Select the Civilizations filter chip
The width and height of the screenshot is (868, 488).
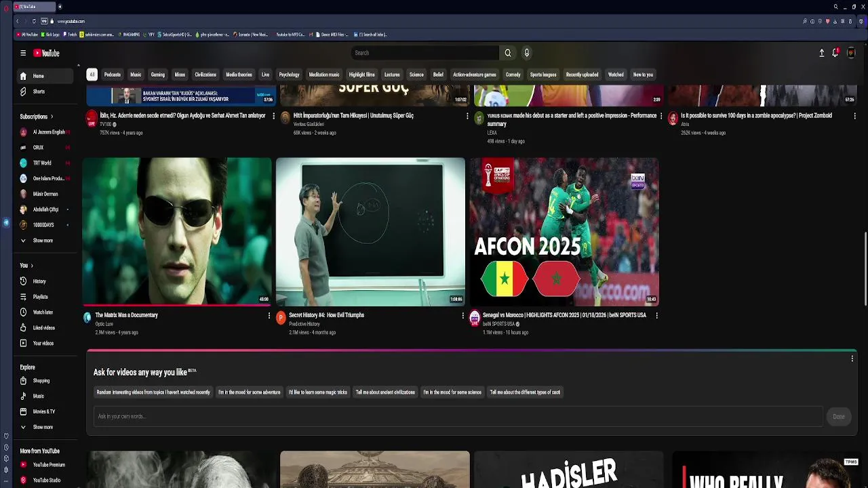pos(205,75)
